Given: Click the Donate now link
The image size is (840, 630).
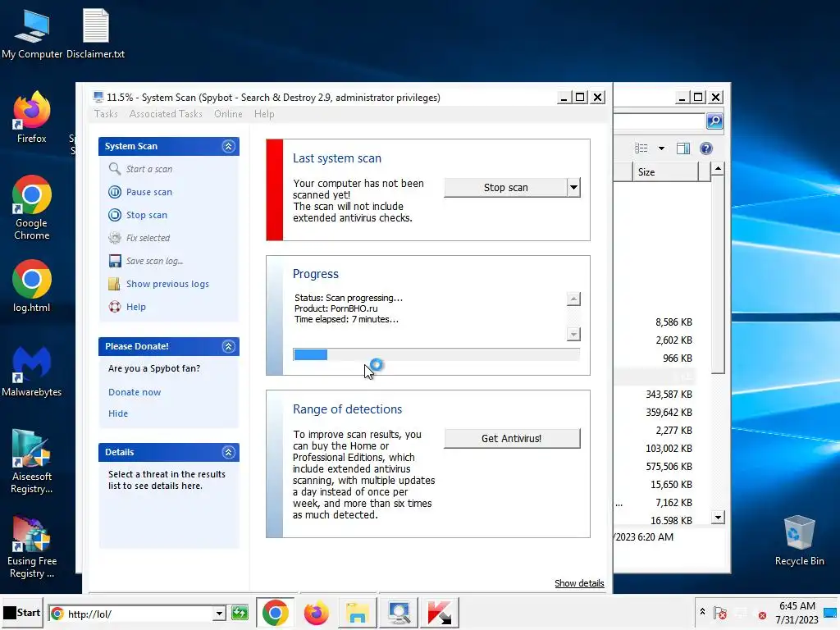Looking at the screenshot, I should tap(135, 392).
